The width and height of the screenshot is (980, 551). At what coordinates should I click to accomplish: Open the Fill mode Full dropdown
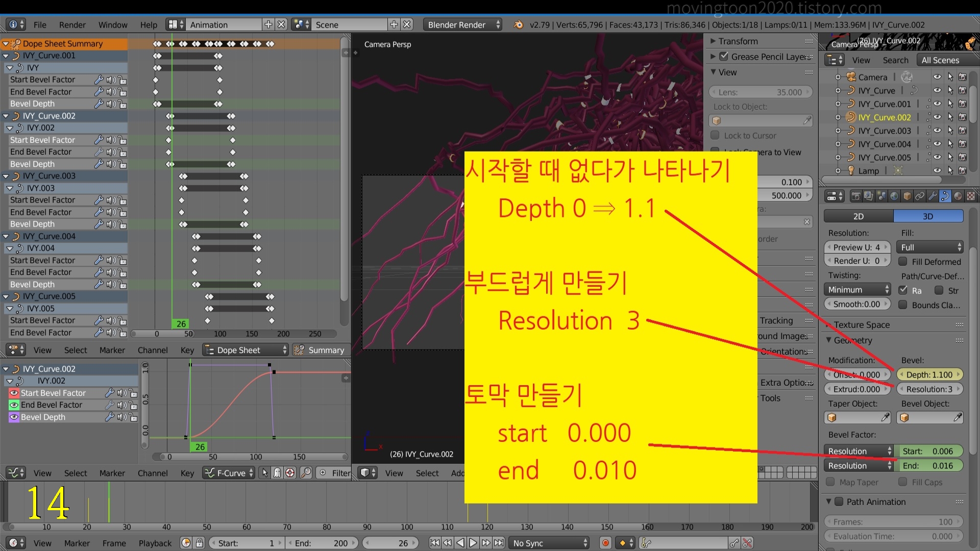(929, 247)
